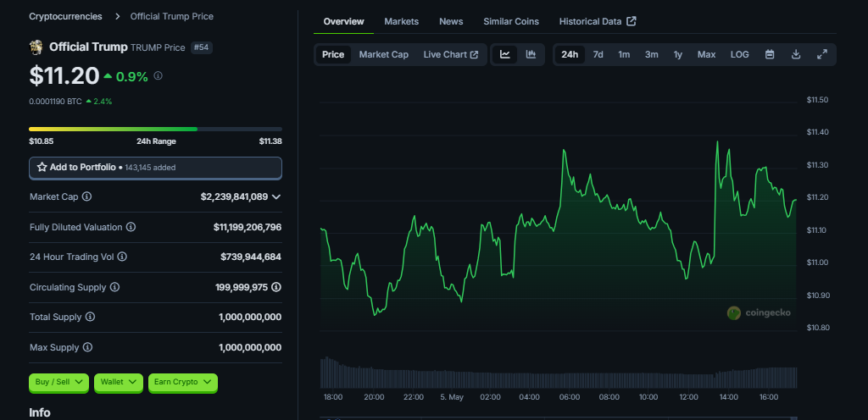
Task: Open the News tab
Action: tap(451, 21)
